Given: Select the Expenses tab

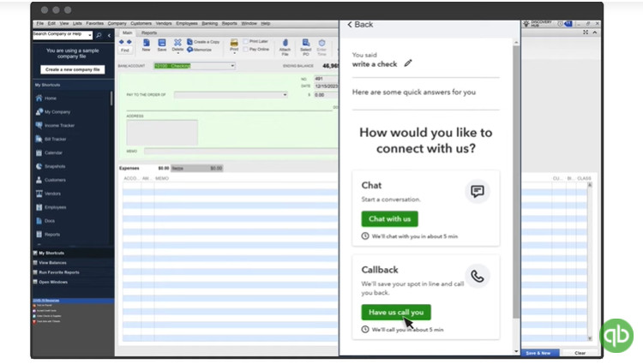Looking at the screenshot, I should 144,168.
